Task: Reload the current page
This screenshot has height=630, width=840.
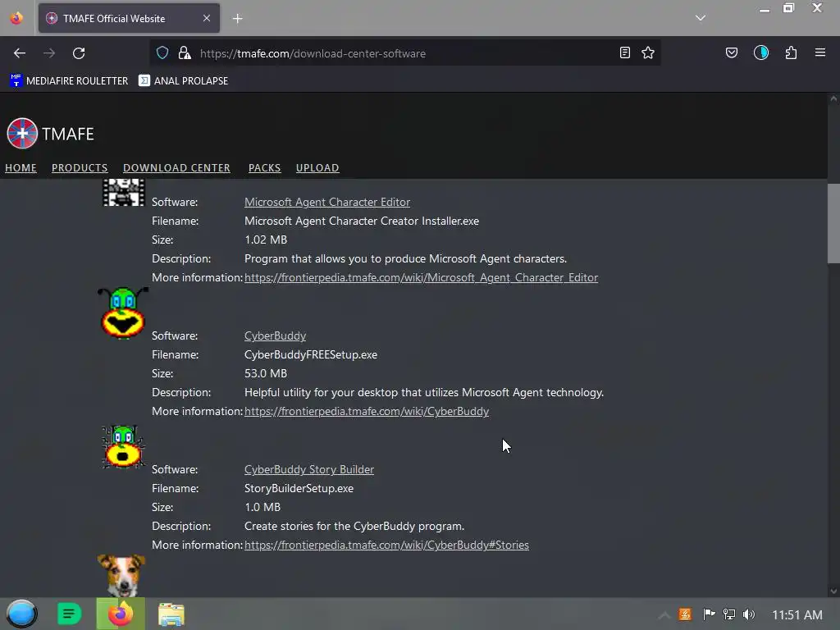Action: coord(79,53)
